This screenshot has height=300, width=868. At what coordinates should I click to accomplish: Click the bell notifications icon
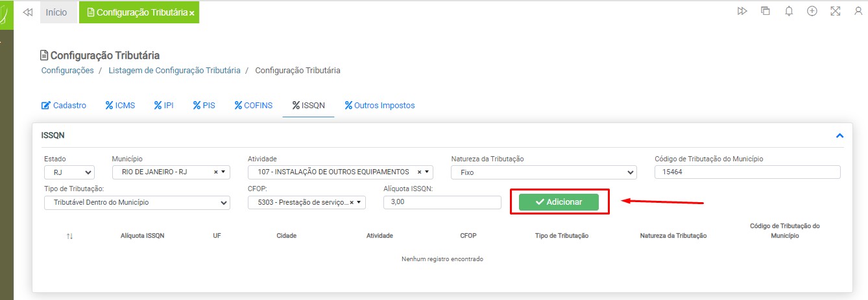click(x=789, y=12)
